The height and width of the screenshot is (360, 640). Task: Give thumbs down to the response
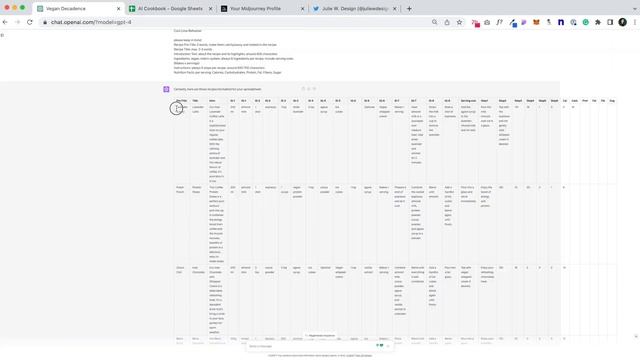coord(314,89)
